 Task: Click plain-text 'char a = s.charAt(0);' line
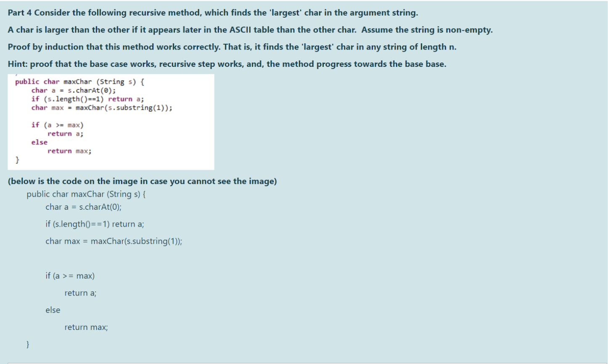(x=83, y=207)
